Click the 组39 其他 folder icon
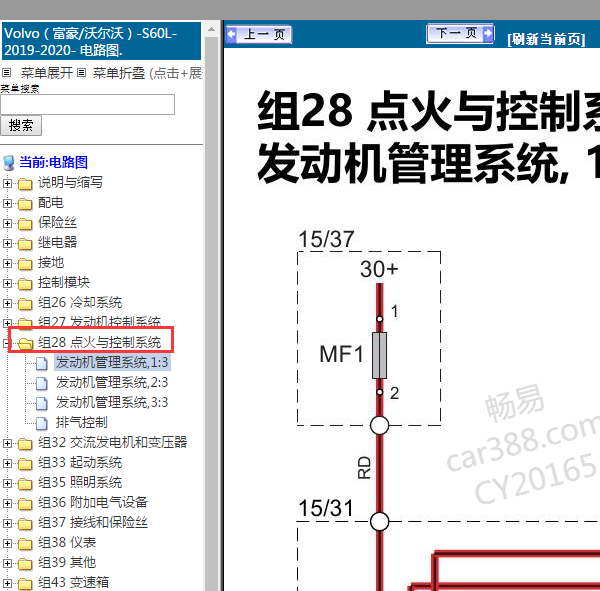The image size is (600, 591). pyautogui.click(x=25, y=564)
